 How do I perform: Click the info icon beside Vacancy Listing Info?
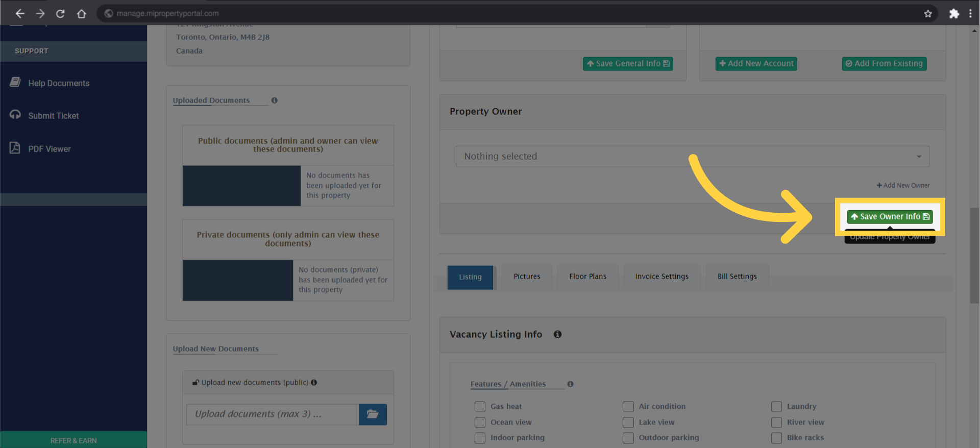[x=558, y=334]
